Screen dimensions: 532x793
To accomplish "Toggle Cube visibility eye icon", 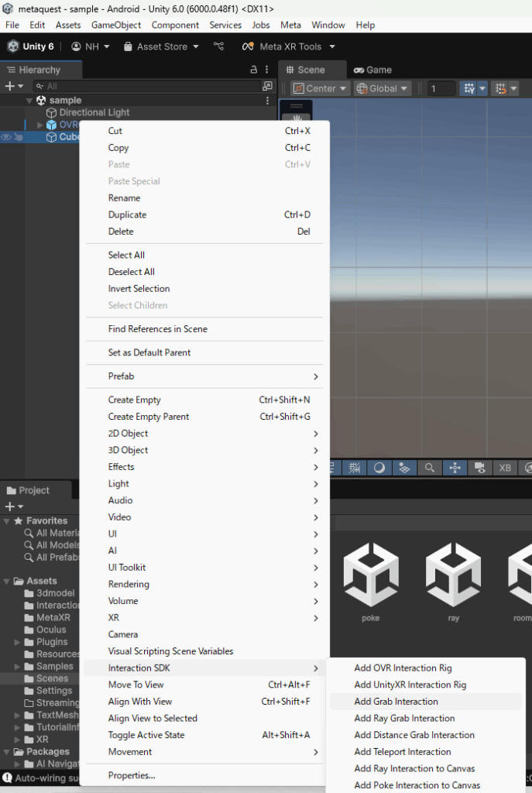I will pos(6,137).
